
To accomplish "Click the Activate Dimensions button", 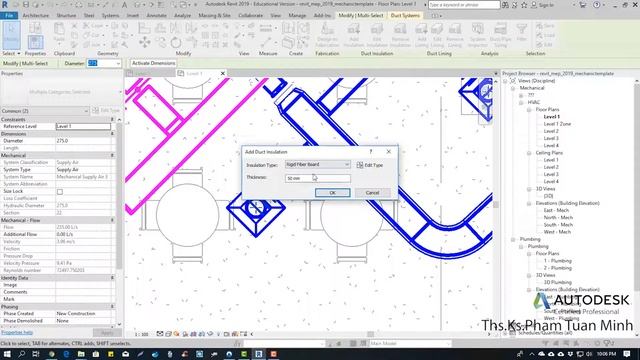I will (153, 63).
